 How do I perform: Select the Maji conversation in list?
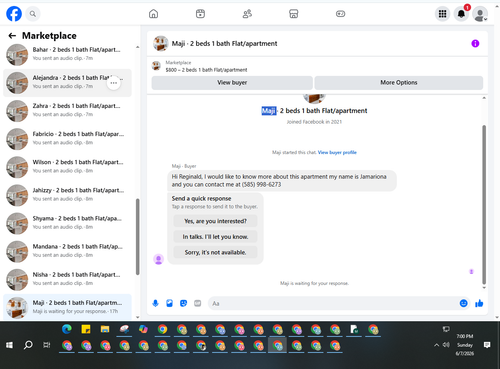(67, 307)
